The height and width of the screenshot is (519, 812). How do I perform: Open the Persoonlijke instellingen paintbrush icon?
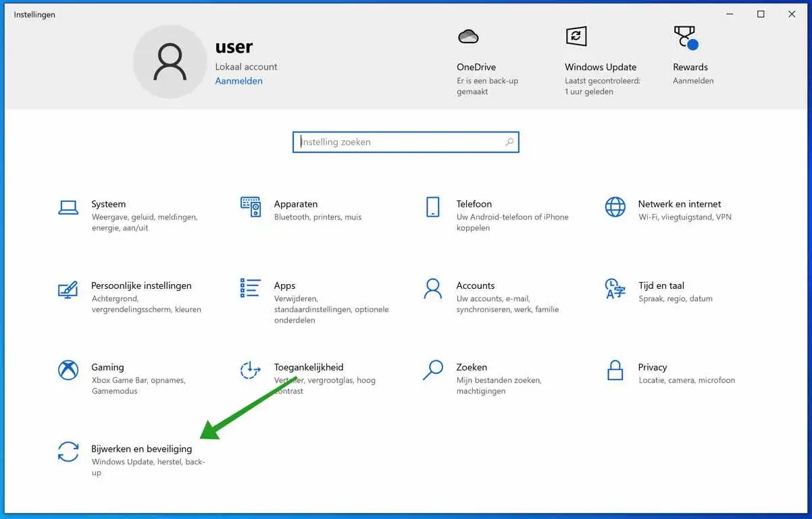click(x=68, y=289)
